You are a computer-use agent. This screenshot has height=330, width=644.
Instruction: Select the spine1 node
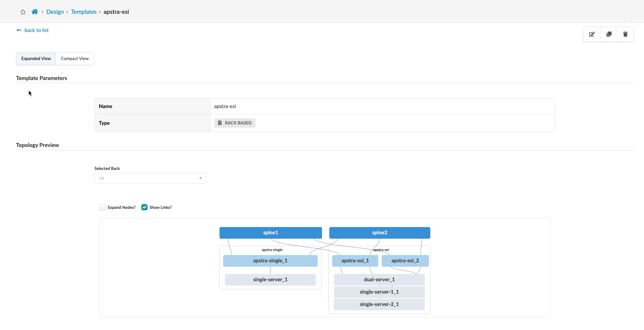pos(271,233)
